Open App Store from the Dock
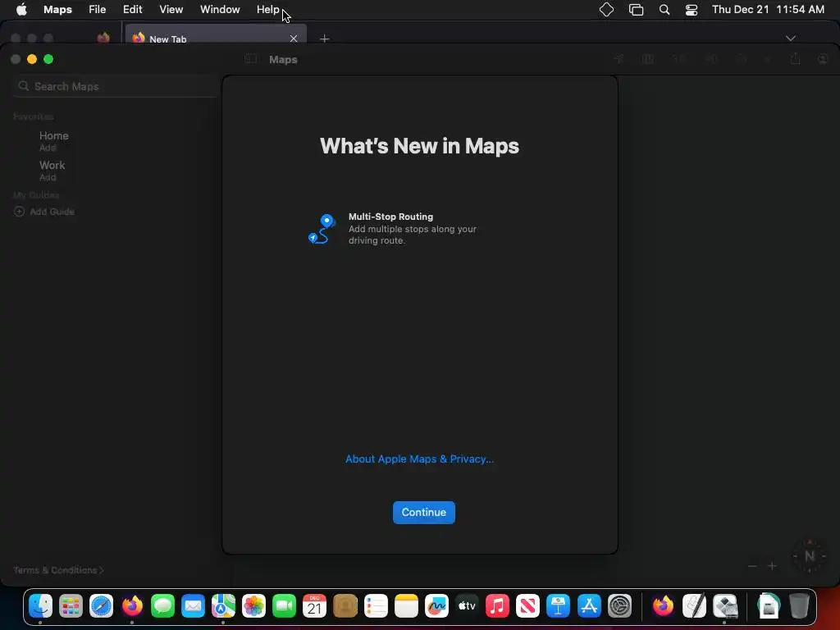 [x=589, y=606]
